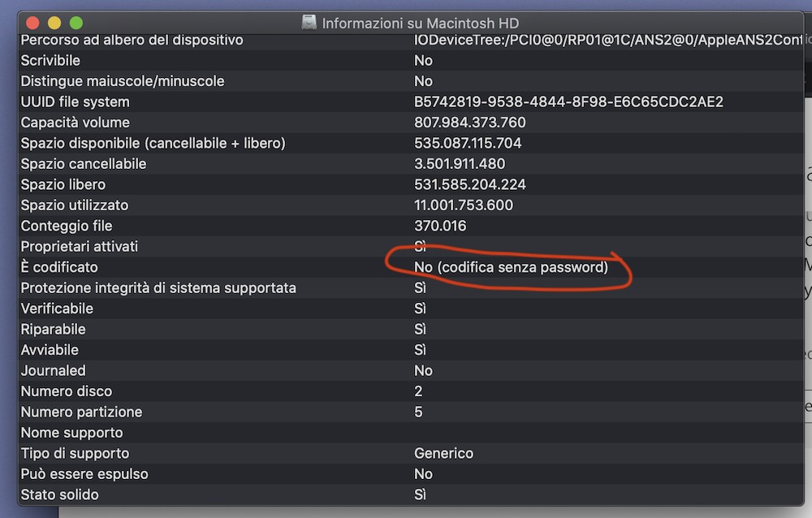Click the window title 'Informazioni su Macintosh HD'
This screenshot has width=812, height=518.
point(420,23)
